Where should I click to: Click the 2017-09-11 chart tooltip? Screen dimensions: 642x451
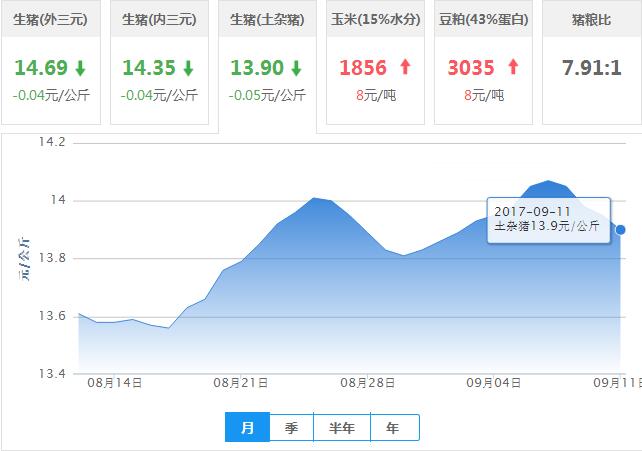click(548, 220)
